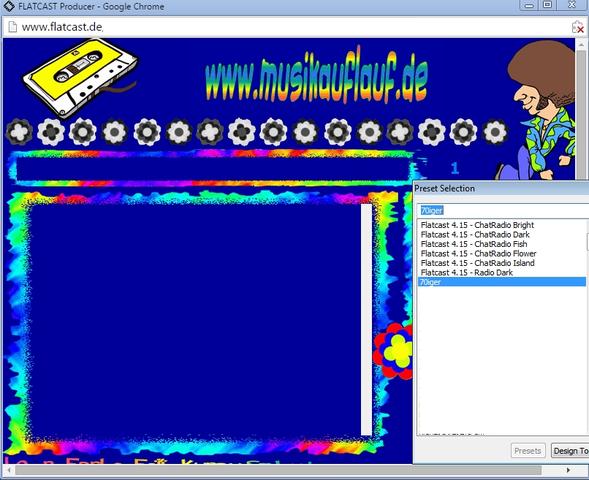Click the blocked plugin icon in address bar
The image size is (589, 480).
click(578, 27)
